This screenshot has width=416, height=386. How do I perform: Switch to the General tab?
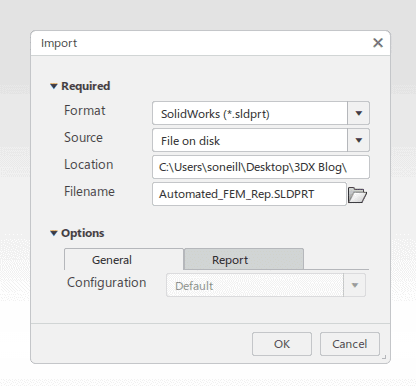tap(124, 259)
